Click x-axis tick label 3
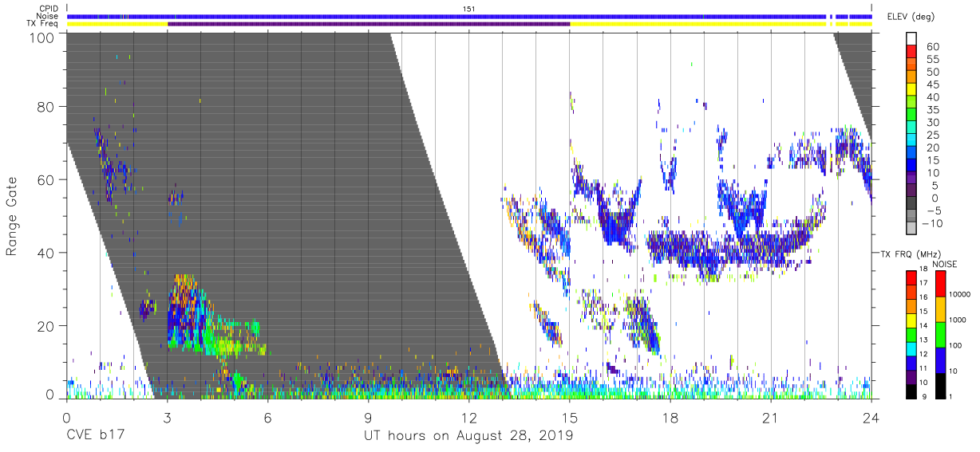This screenshot has width=980, height=452. click(167, 419)
